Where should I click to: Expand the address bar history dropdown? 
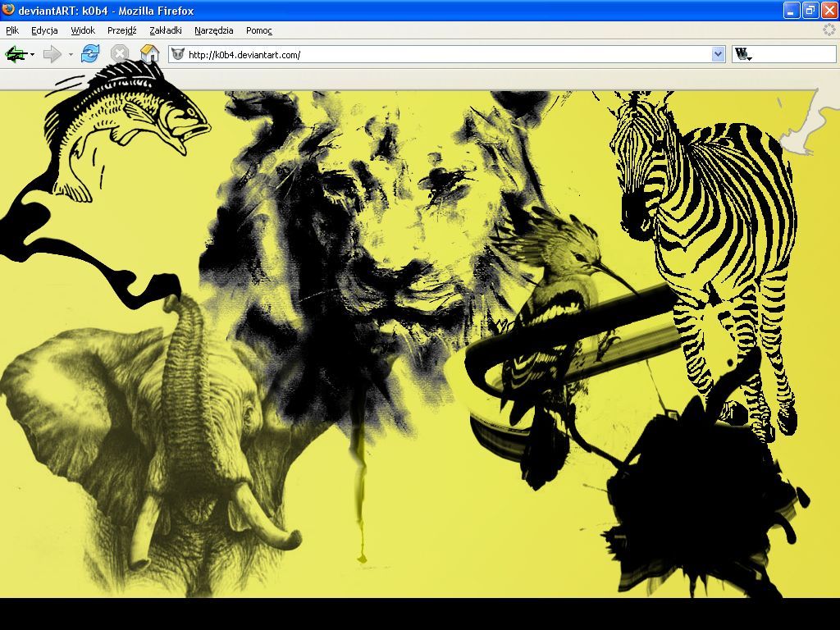(719, 54)
